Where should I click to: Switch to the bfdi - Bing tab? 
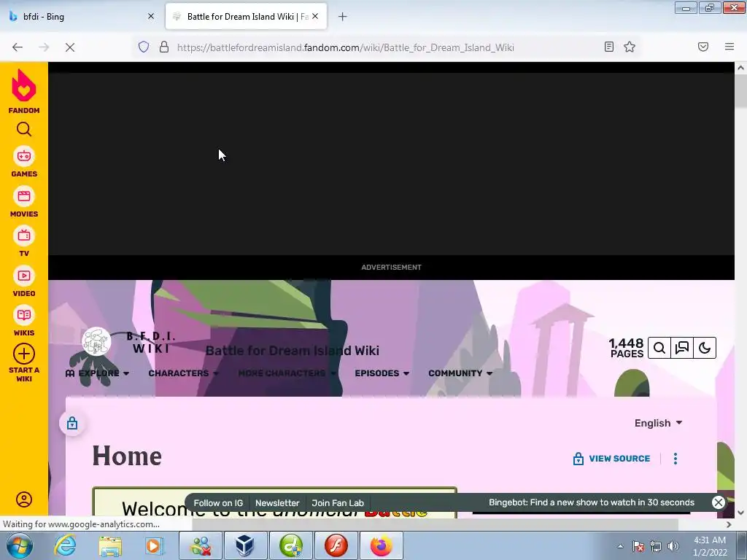[81, 16]
